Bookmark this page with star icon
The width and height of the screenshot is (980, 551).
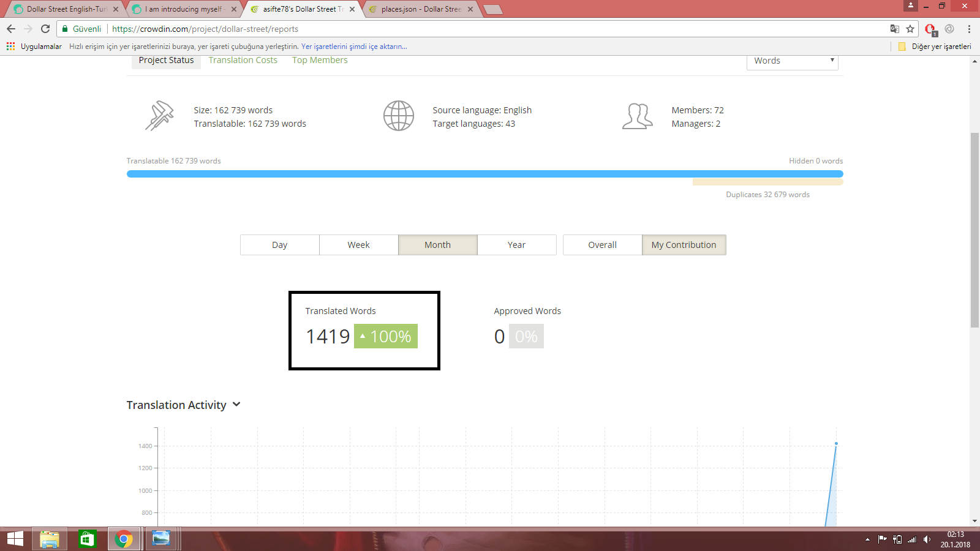coord(910,29)
